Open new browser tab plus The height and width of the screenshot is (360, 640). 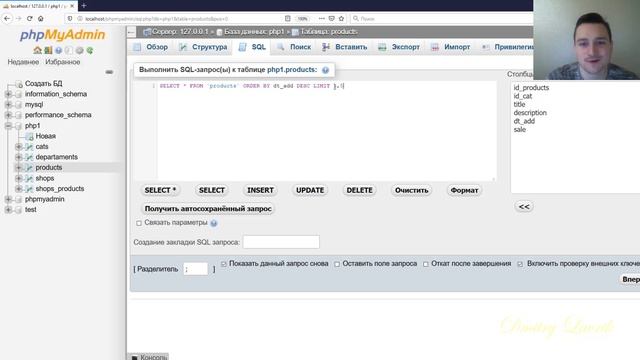84,6
